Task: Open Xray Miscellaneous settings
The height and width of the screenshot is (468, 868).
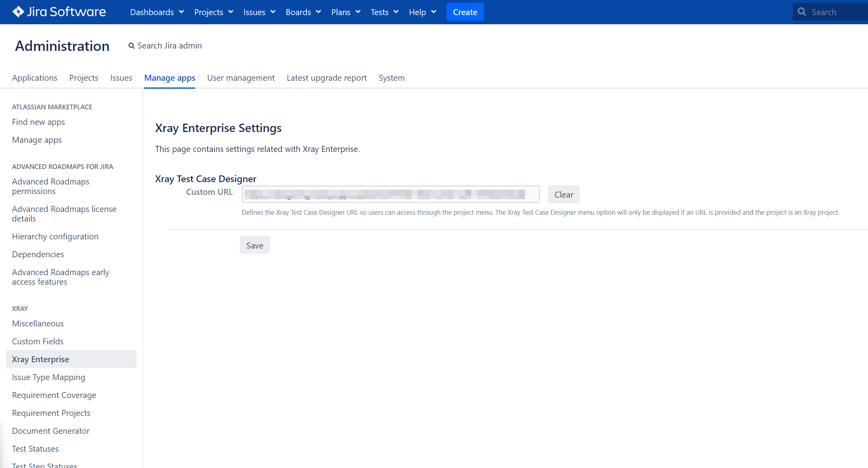Action: tap(38, 324)
